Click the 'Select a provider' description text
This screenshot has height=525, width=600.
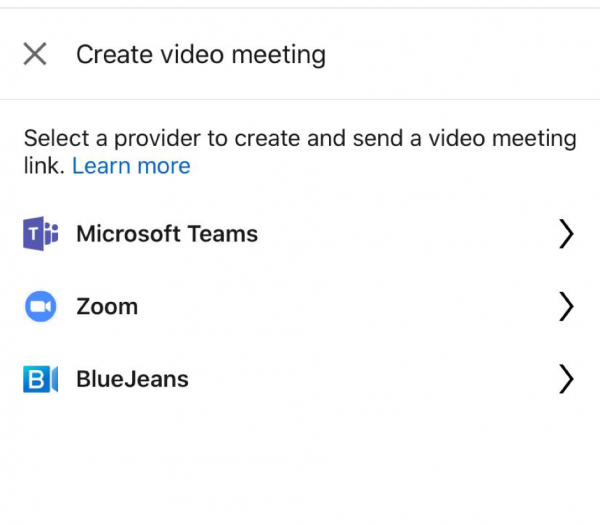click(300, 152)
